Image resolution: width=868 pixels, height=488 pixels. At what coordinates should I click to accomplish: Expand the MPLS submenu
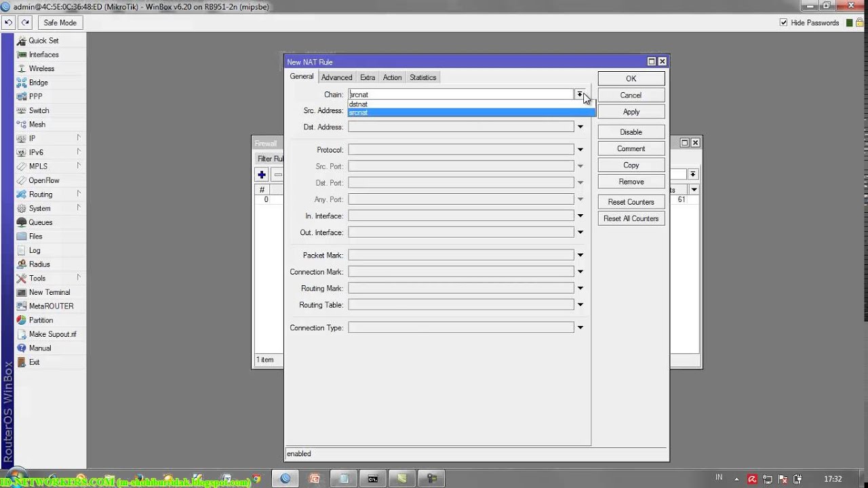[x=79, y=165]
